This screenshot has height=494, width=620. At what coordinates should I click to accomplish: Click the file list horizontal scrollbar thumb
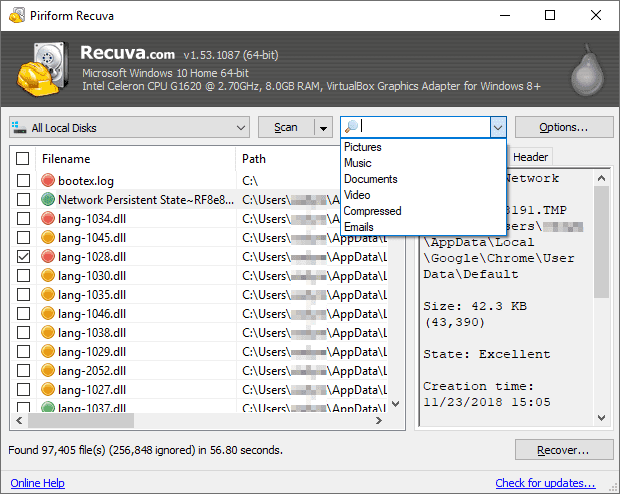tap(81, 420)
